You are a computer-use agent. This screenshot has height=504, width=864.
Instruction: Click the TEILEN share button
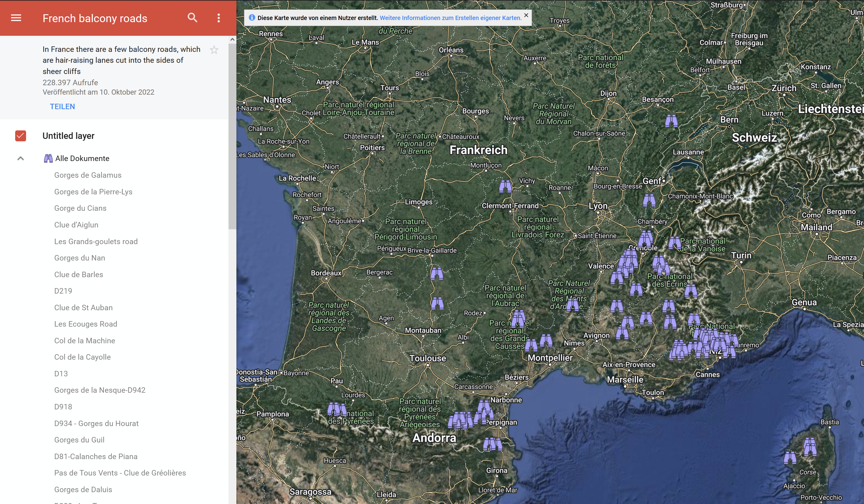pos(63,106)
